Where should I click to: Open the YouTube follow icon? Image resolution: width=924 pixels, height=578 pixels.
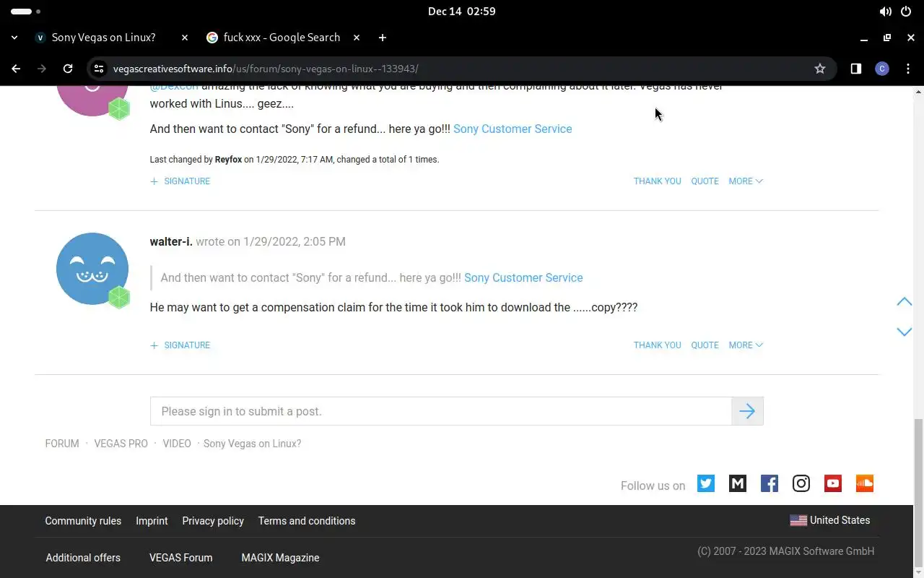pos(833,483)
